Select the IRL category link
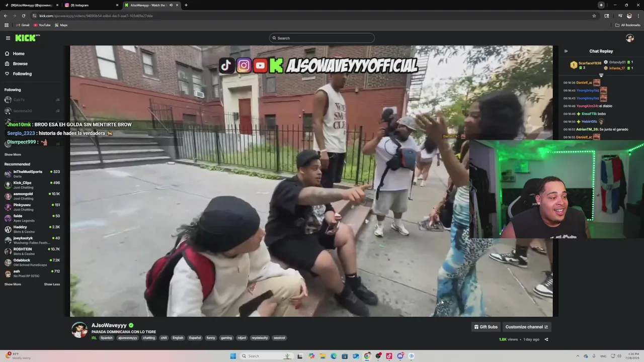 click(x=94, y=338)
